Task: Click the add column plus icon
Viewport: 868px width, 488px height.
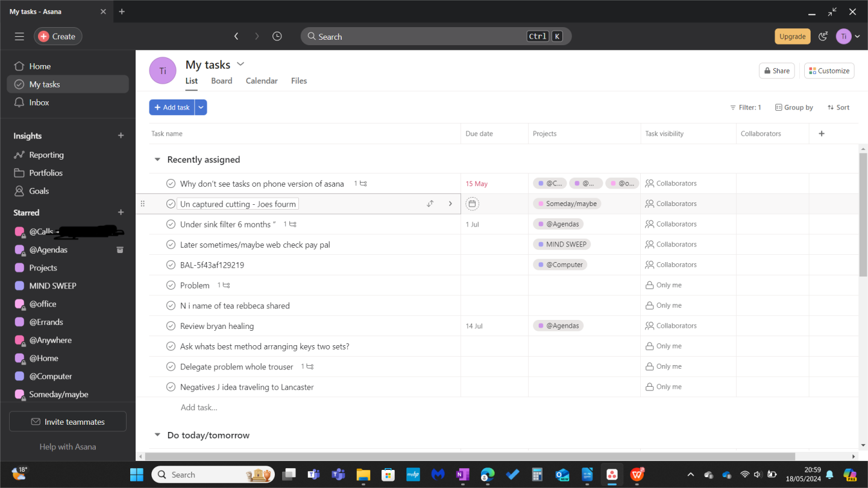Action: click(x=822, y=134)
